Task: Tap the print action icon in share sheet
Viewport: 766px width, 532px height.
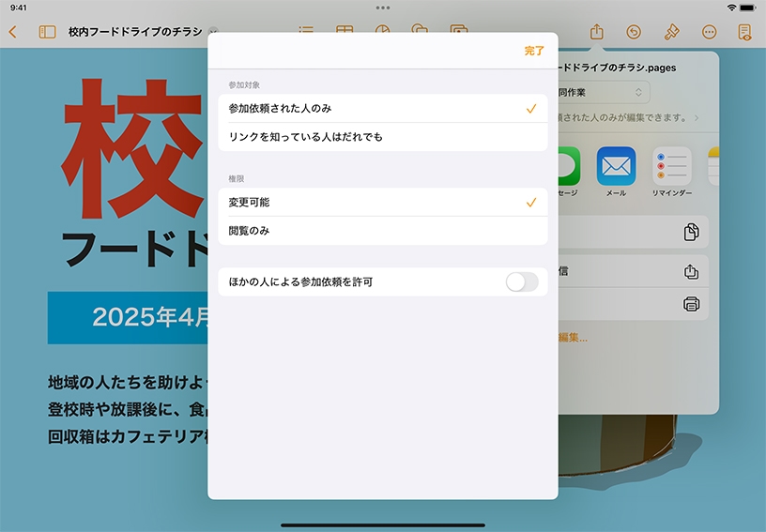Action: (x=691, y=304)
